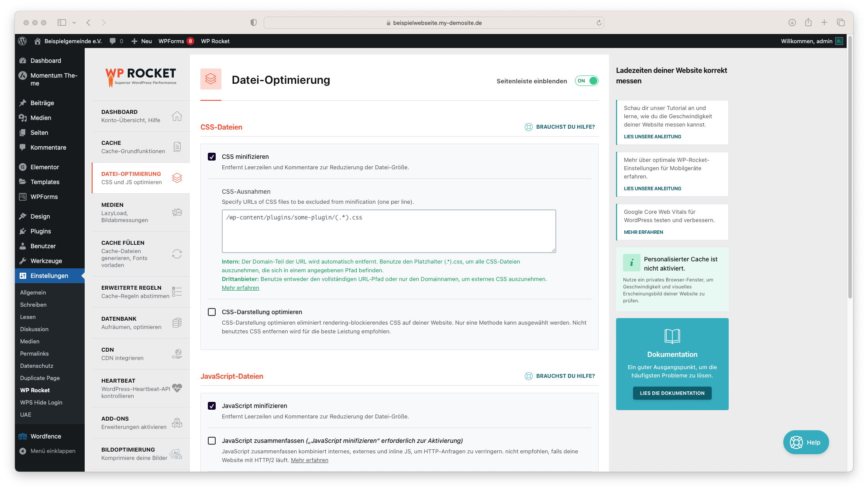Toggle Seitenleiste einblenden switch off
868x490 pixels.
pyautogui.click(x=586, y=81)
